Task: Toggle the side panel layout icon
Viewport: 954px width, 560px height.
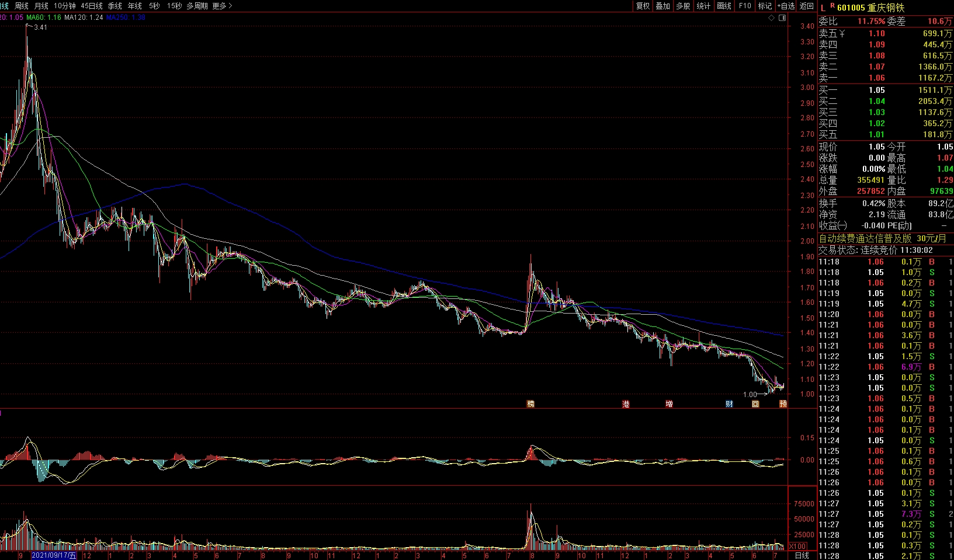Action: click(782, 18)
